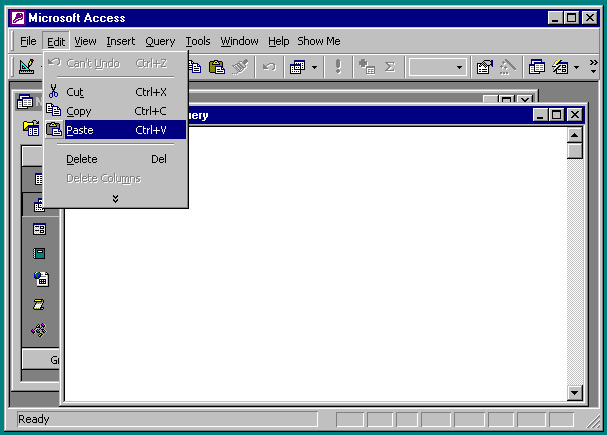The width and height of the screenshot is (607, 435).
Task: Expand the full Edit menu chevrons
Action: pos(115,199)
